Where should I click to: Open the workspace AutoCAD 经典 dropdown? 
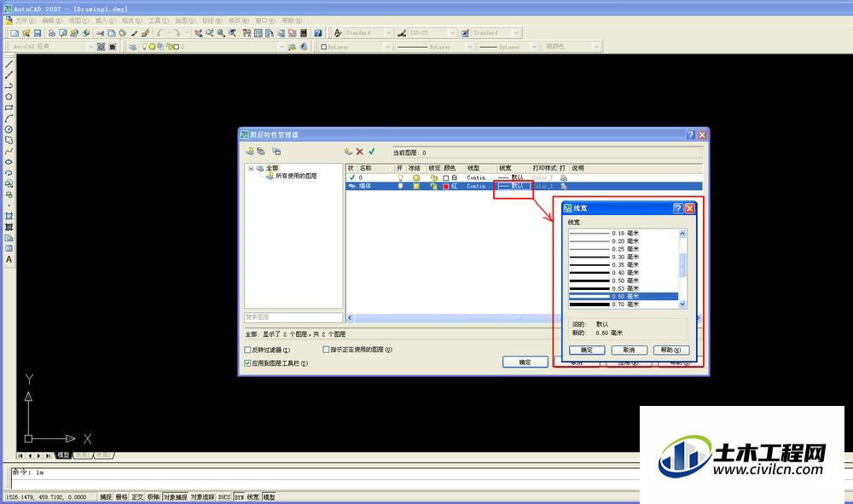tap(90, 47)
